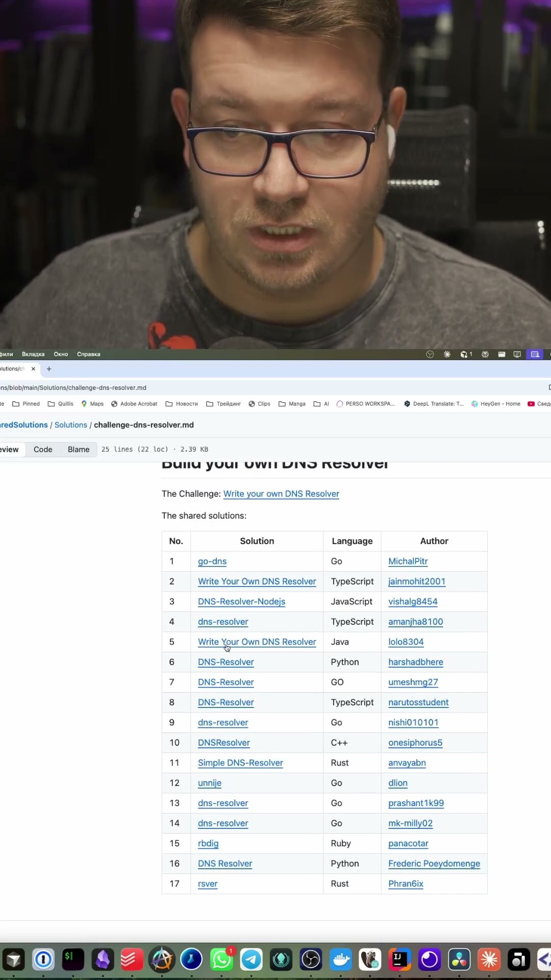Open the unnije solution link
Image resolution: width=551 pixels, height=980 pixels.
tap(210, 783)
